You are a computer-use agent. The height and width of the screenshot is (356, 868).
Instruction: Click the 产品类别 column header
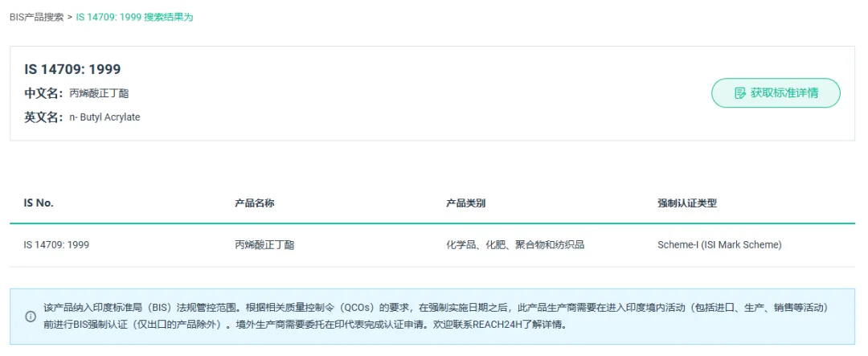point(466,203)
